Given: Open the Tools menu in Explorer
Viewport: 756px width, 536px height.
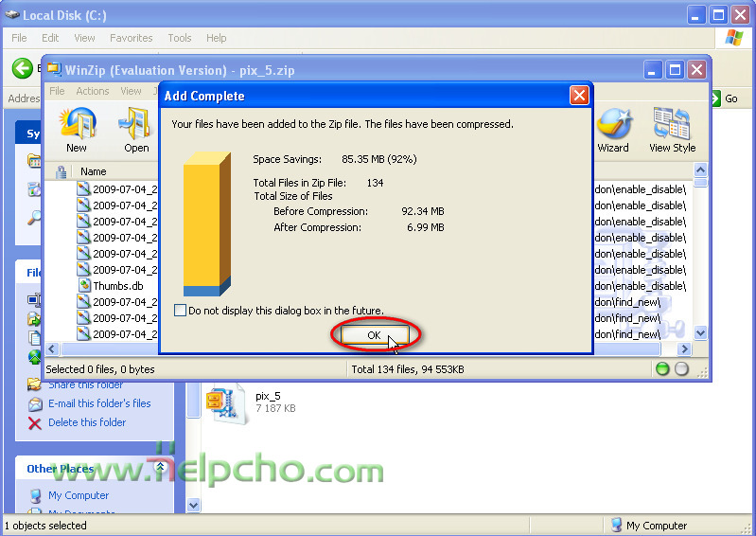Looking at the screenshot, I should click(x=180, y=38).
